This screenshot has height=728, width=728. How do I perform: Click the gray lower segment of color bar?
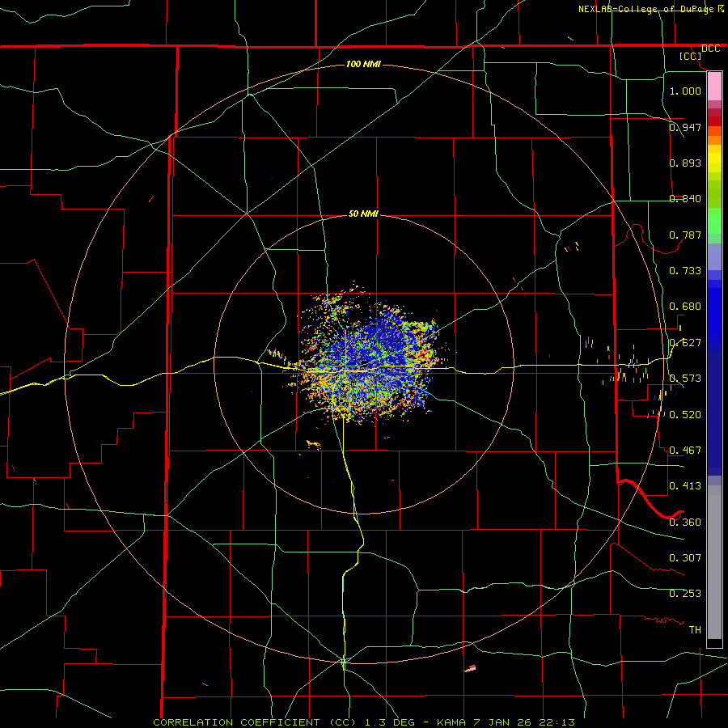[x=714, y=562]
